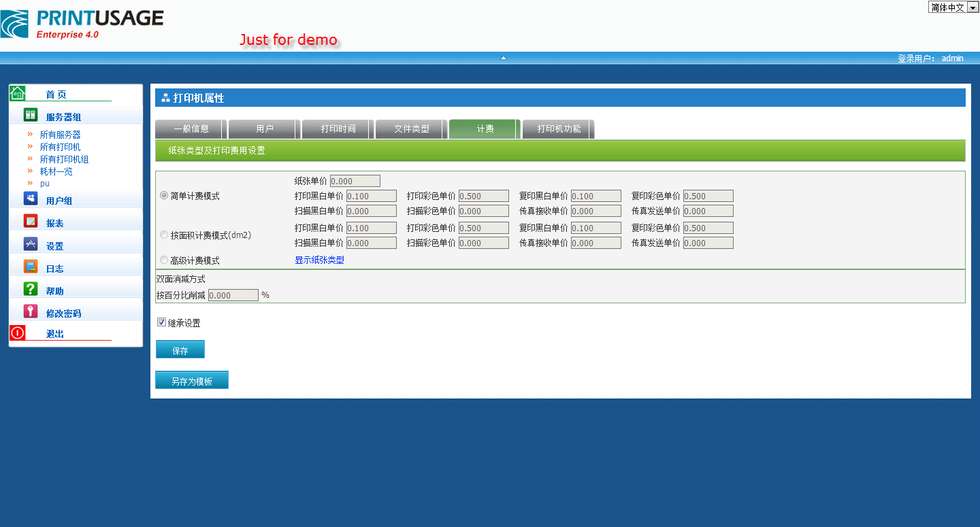Screen dimensions: 980x527
Task: Click the 显示纸张类型 link
Action: click(319, 260)
